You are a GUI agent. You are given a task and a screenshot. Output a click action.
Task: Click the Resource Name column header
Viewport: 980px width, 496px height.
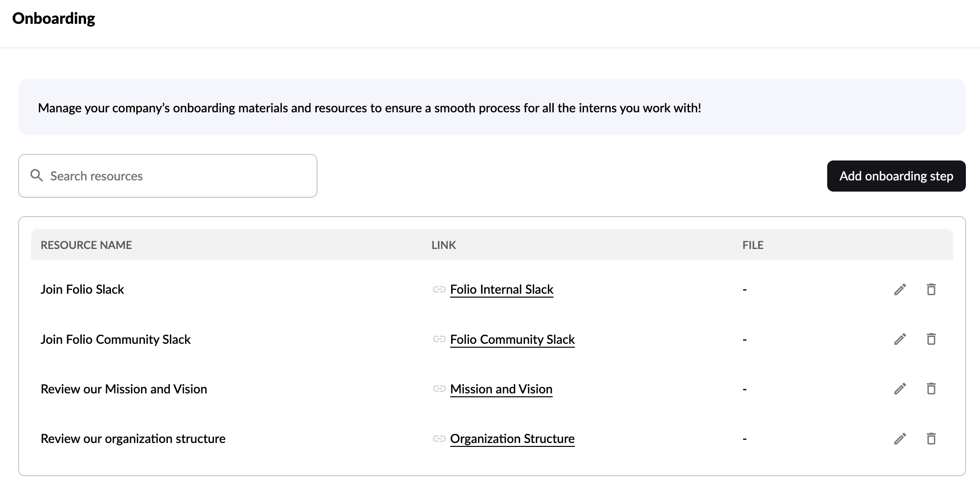pos(86,245)
